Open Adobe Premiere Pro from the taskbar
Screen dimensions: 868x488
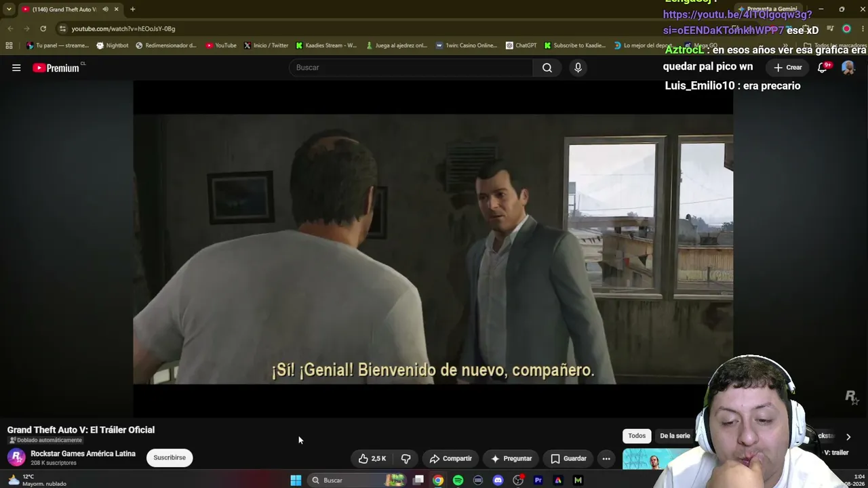(x=538, y=480)
